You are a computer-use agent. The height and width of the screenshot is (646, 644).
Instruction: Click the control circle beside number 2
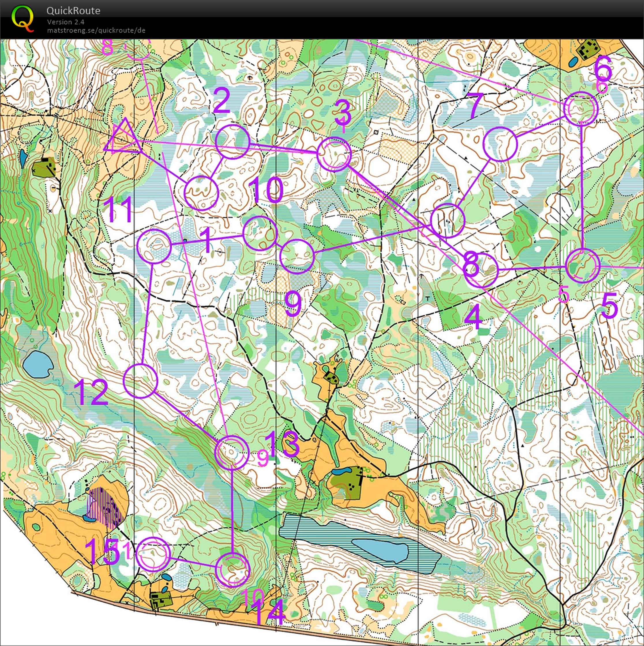point(233,142)
